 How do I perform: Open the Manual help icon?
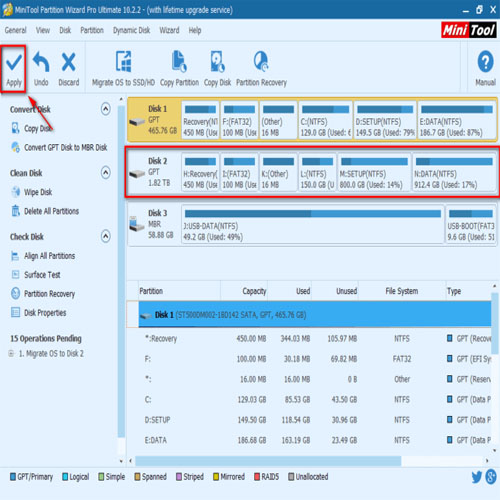[485, 69]
